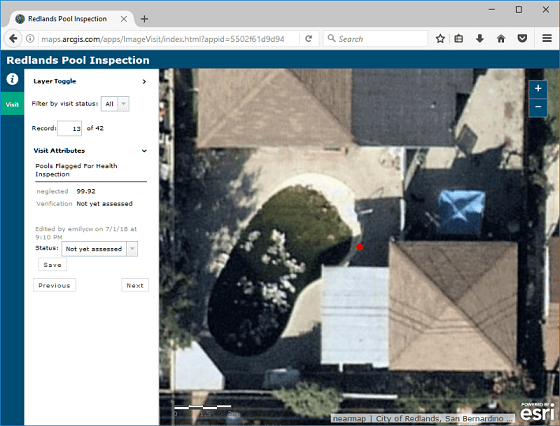Zoom out on the map

[538, 107]
